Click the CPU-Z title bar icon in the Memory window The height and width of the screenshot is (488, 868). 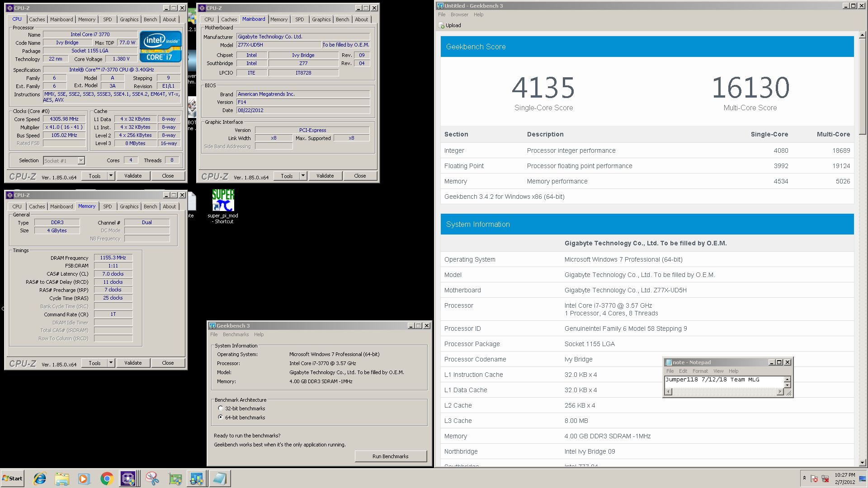click(10, 195)
